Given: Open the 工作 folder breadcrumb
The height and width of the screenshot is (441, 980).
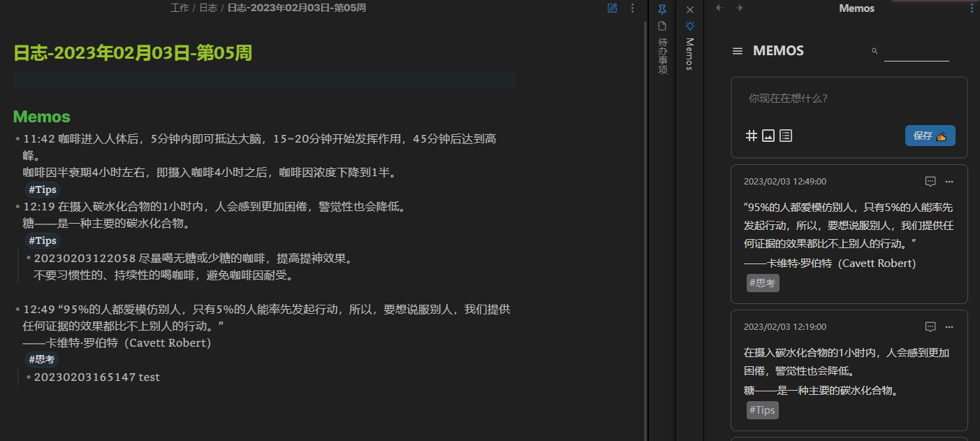Looking at the screenshot, I should tap(179, 8).
